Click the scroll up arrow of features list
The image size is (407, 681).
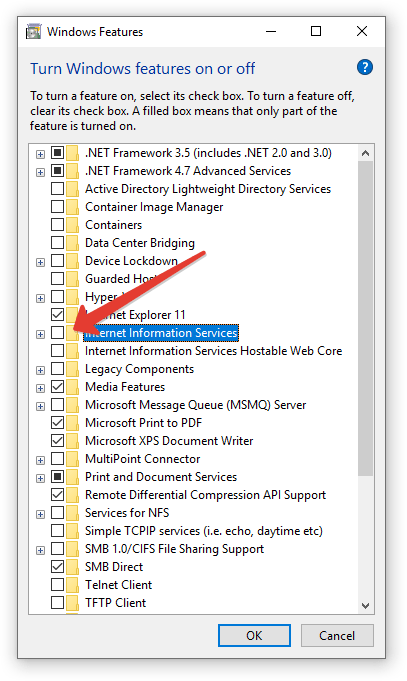coord(365,153)
